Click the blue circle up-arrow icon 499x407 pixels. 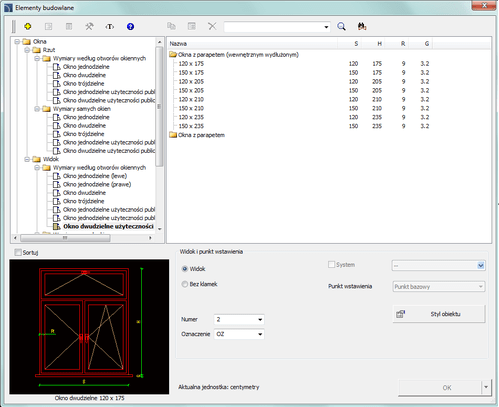(130, 27)
